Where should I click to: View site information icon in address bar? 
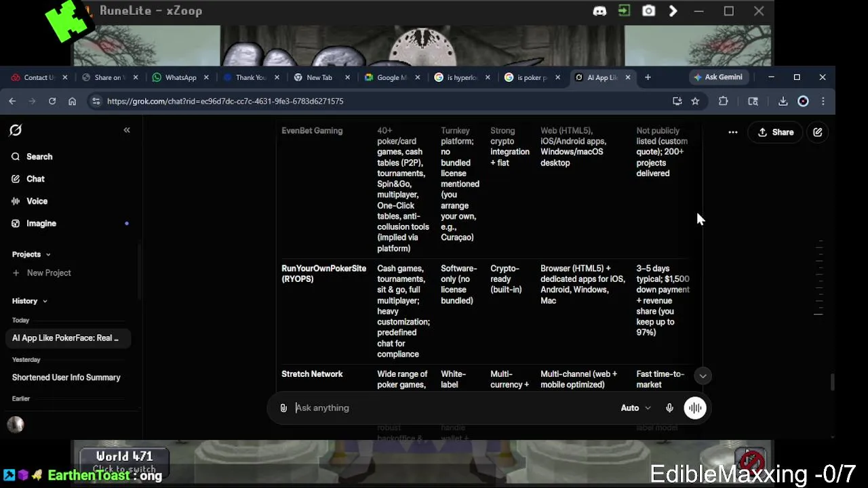point(96,101)
